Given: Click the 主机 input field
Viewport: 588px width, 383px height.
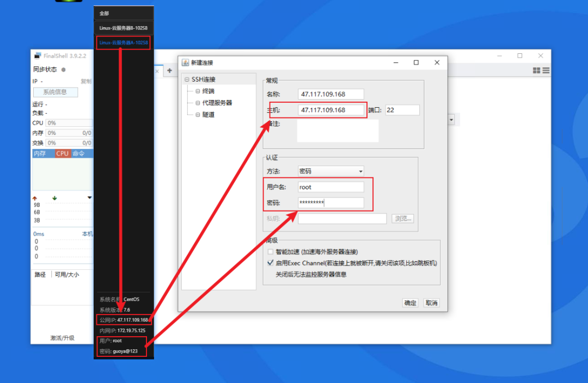Looking at the screenshot, I should [x=331, y=110].
